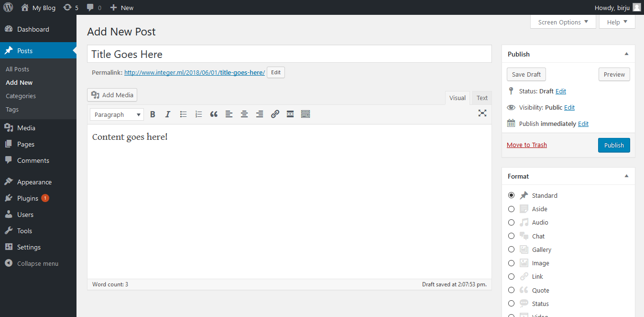Insert a hyperlink
Viewport: 644px width, 317px height.
pos(275,114)
